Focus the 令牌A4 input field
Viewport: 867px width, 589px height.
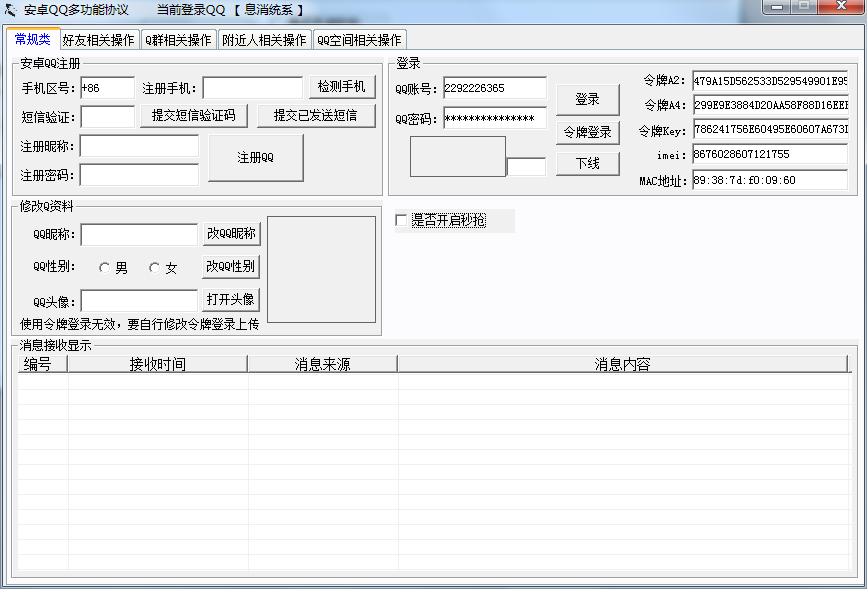tap(770, 105)
